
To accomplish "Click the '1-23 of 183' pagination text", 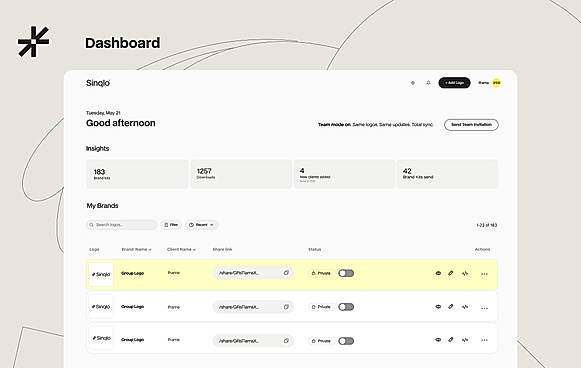I will 487,225.
